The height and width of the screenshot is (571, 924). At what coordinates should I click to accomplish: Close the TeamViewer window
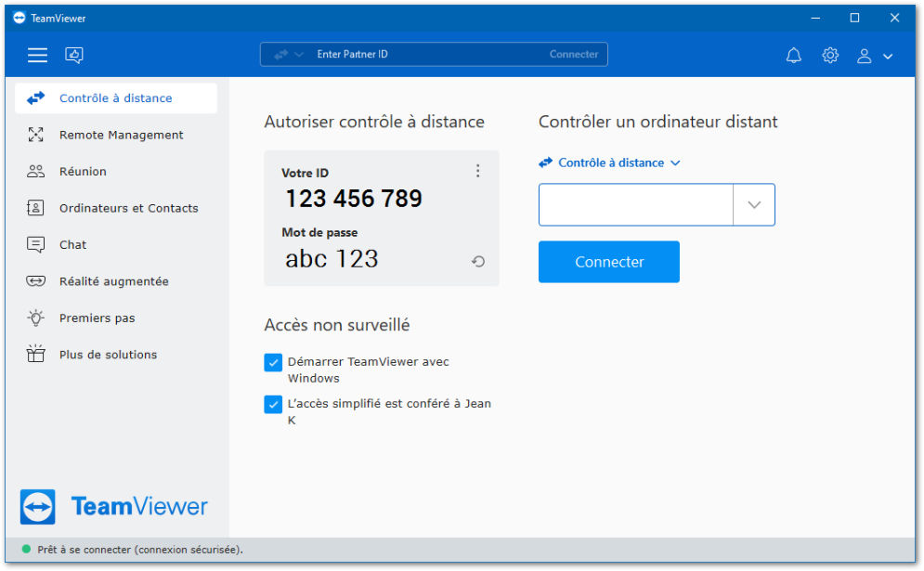pos(894,19)
